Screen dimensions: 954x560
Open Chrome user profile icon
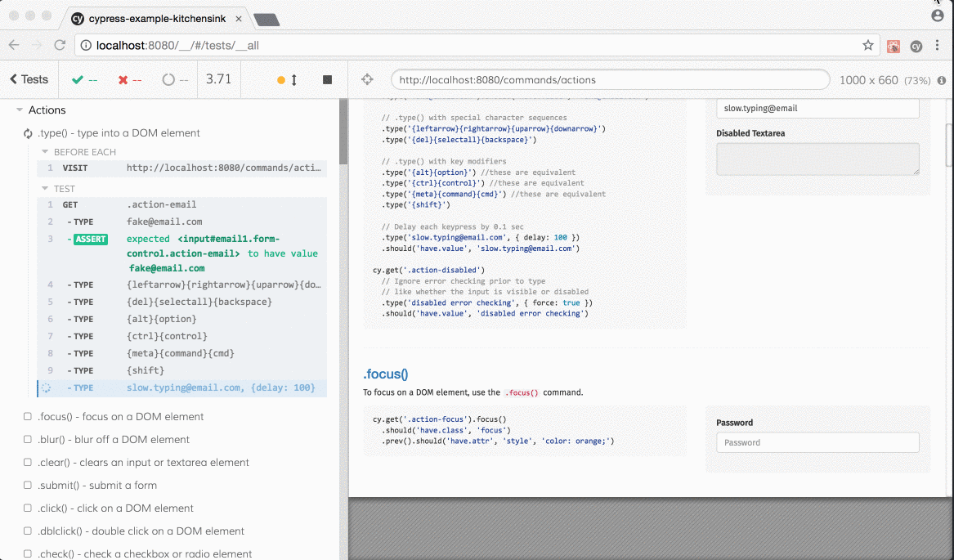tap(938, 16)
